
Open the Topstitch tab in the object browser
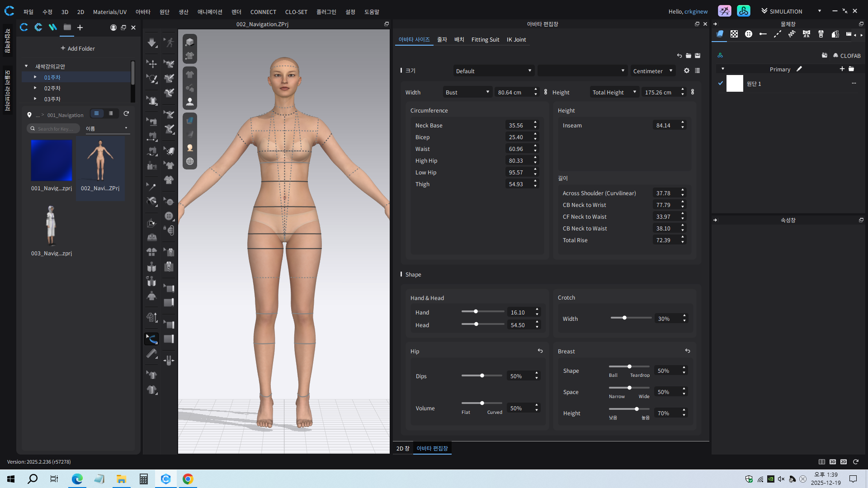777,34
